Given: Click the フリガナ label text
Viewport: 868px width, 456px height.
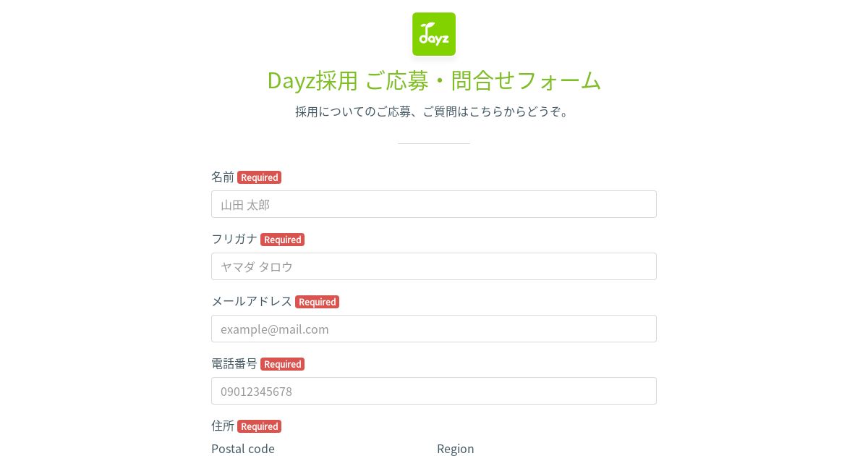Looking at the screenshot, I should pyautogui.click(x=234, y=239).
